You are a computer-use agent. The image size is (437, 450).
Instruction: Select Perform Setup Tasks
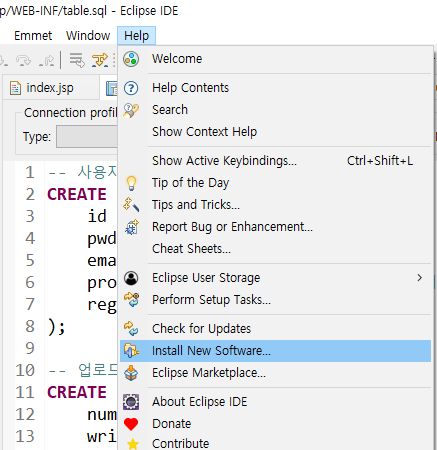[275, 300]
